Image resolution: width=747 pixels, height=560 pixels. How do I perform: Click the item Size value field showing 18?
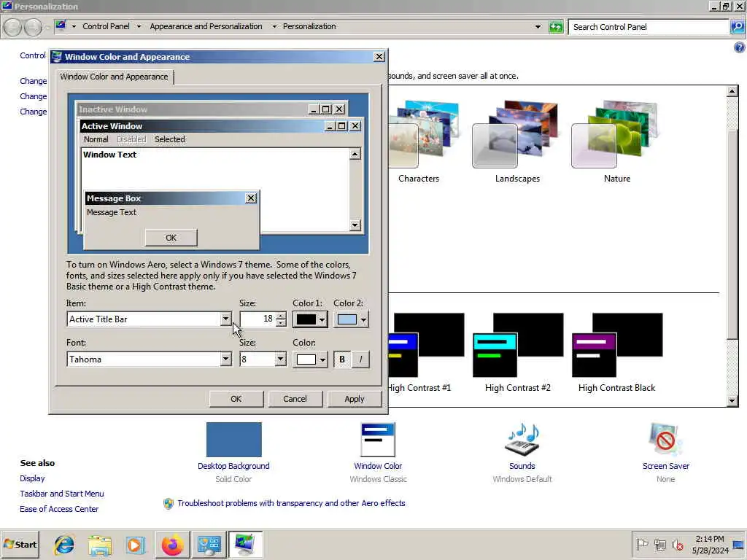[x=258, y=319]
